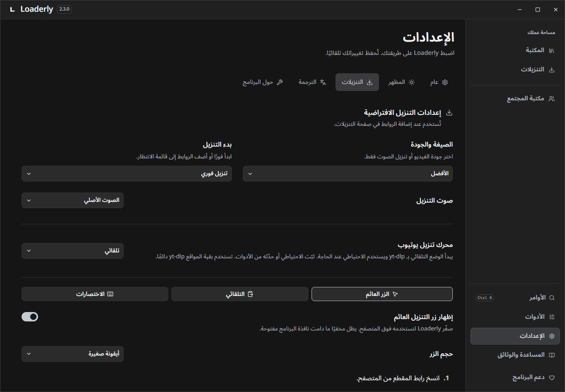
Task: Click the حجم الزر label
Action: click(441, 354)
